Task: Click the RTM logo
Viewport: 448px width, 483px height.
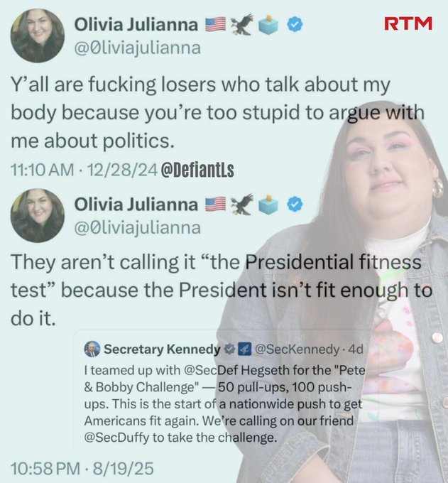Action: coord(408,23)
